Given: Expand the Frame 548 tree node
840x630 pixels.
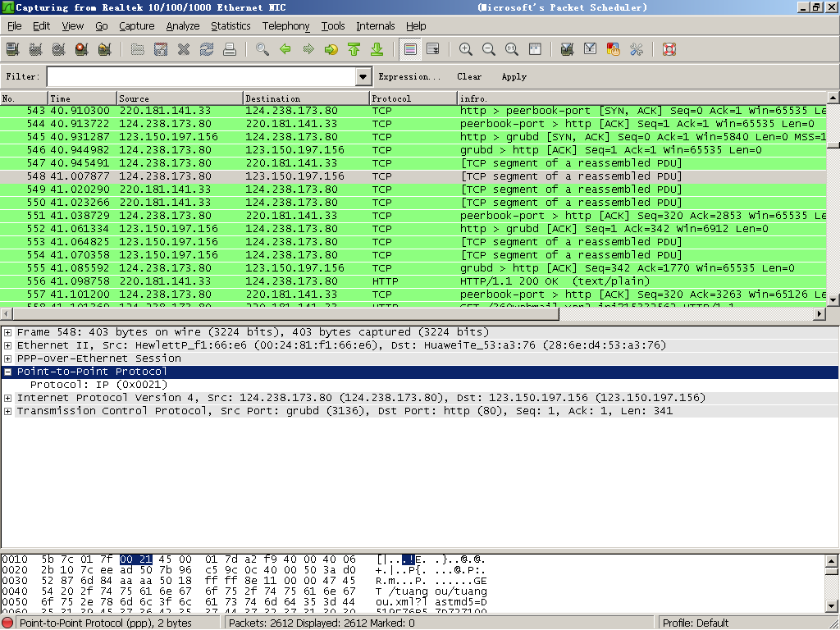Looking at the screenshot, I should [7, 332].
